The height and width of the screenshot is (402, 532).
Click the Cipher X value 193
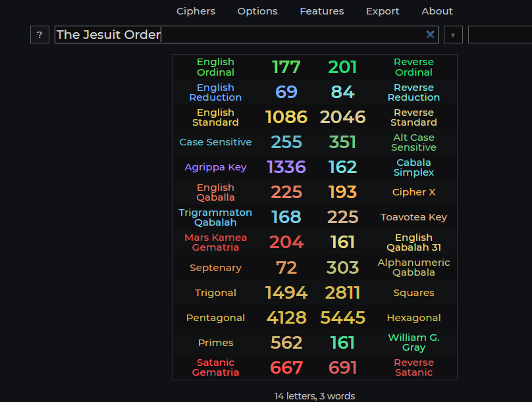point(342,192)
